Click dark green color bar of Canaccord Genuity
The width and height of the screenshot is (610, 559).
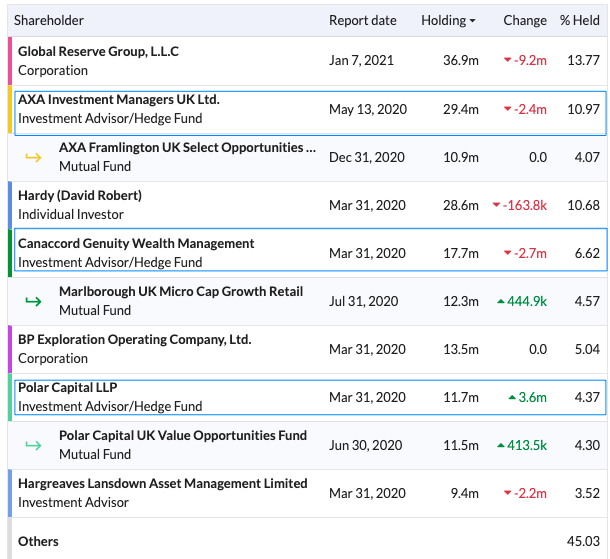tap(10, 253)
